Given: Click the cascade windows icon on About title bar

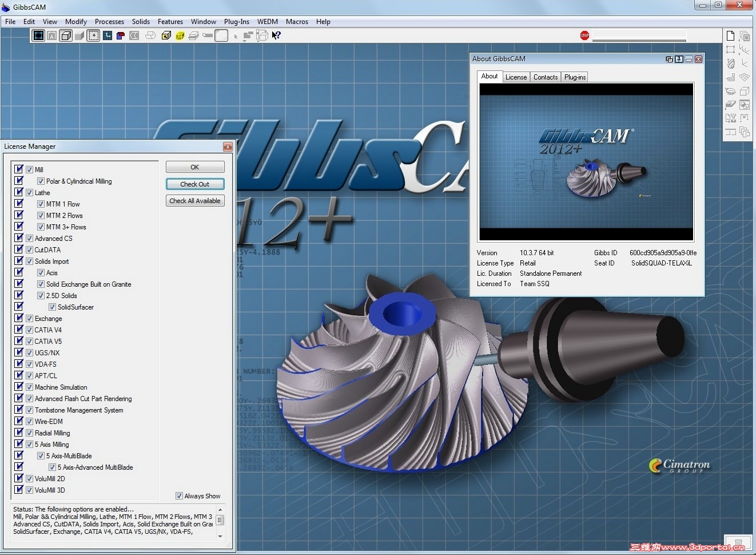Looking at the screenshot, I should pos(669,59).
